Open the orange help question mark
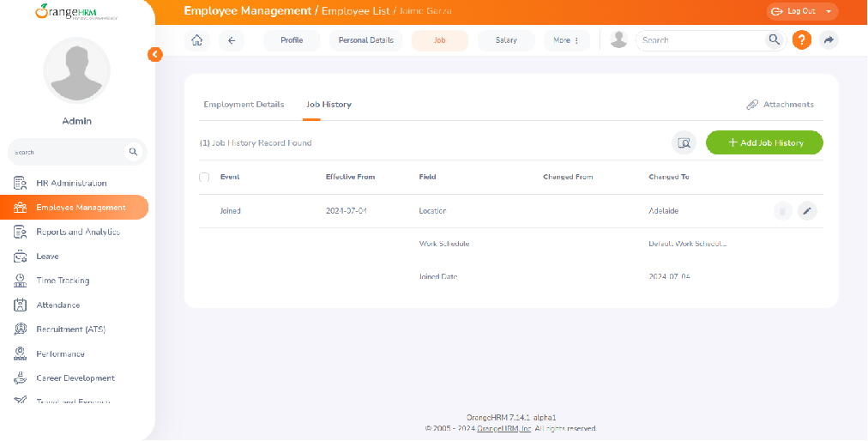This screenshot has width=868, height=441. pyautogui.click(x=802, y=39)
